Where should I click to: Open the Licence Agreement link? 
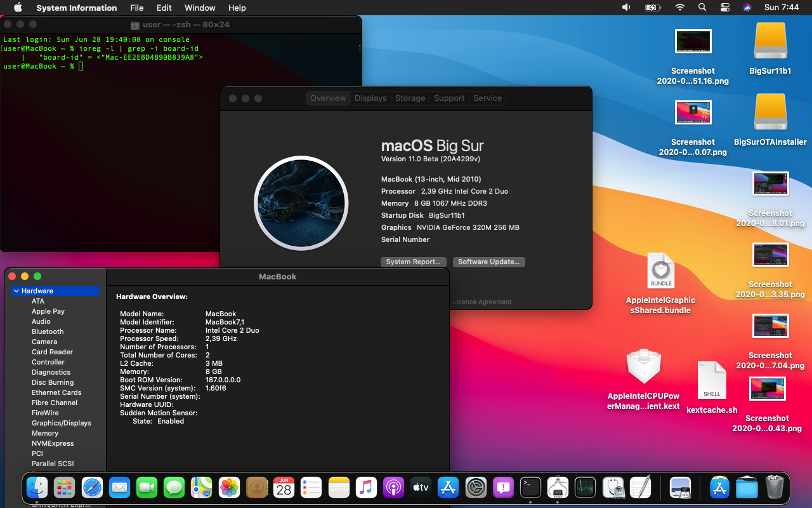pyautogui.click(x=482, y=302)
